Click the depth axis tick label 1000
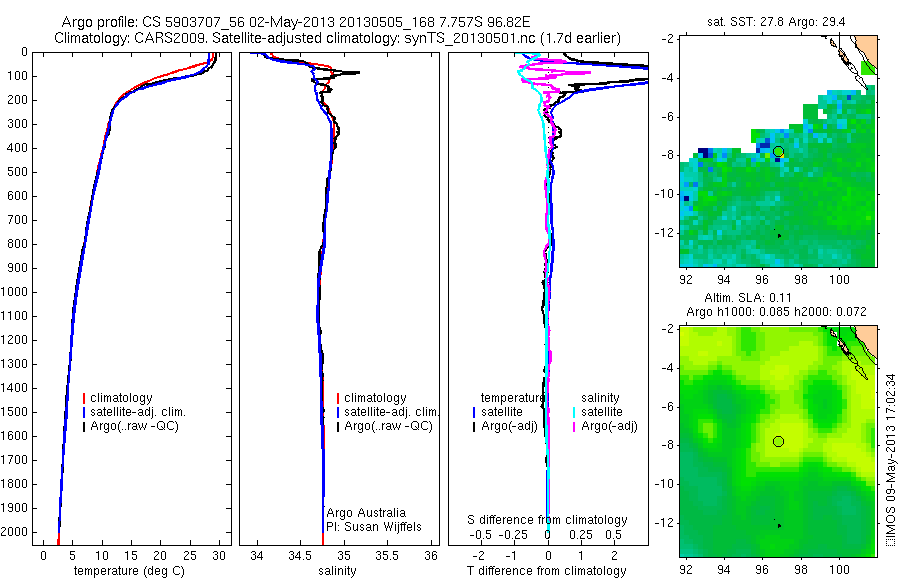This screenshot has width=900, height=580. click(x=14, y=292)
